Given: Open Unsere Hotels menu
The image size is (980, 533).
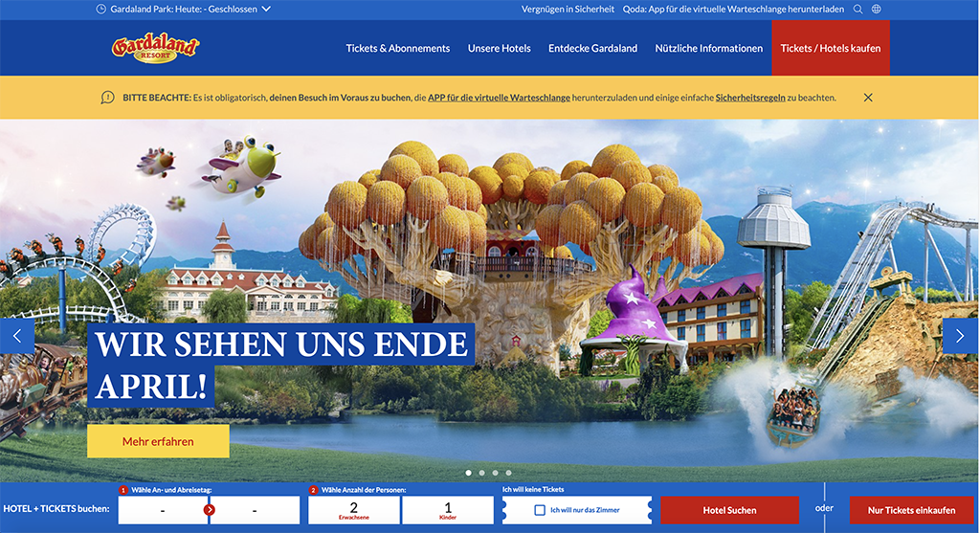Looking at the screenshot, I should click(x=500, y=48).
